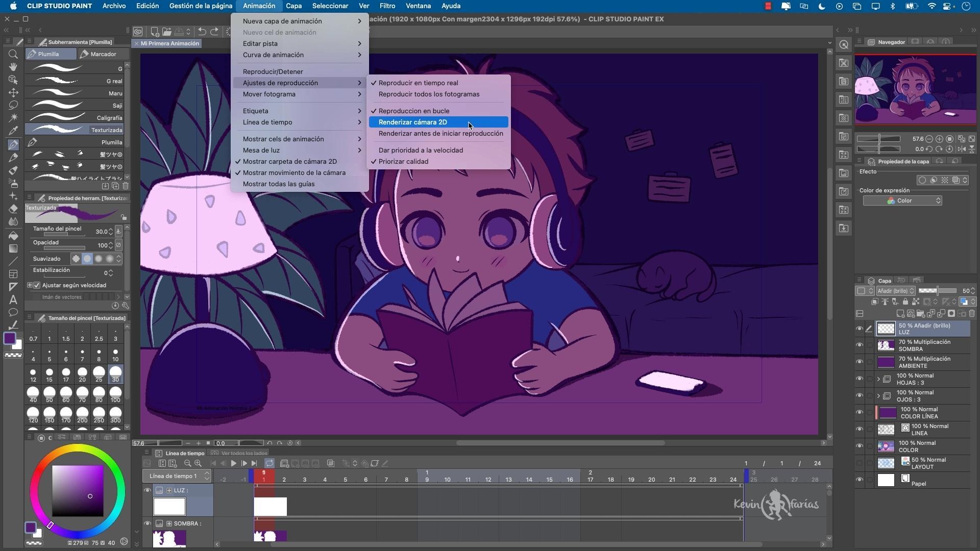This screenshot has width=980, height=551.
Task: Hide the SOMBRA layer
Action: click(x=860, y=345)
